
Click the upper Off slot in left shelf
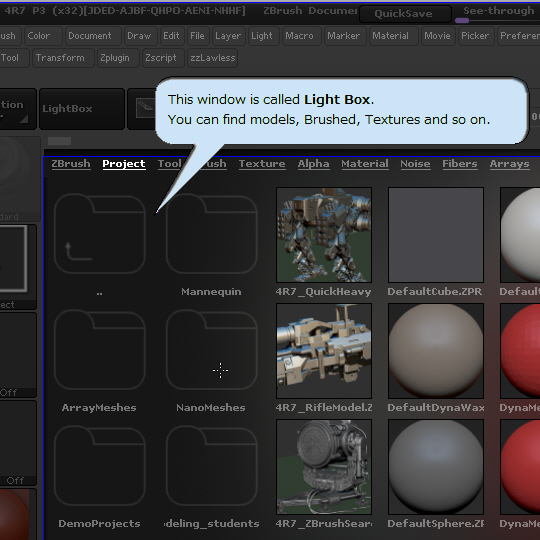(x=18, y=355)
